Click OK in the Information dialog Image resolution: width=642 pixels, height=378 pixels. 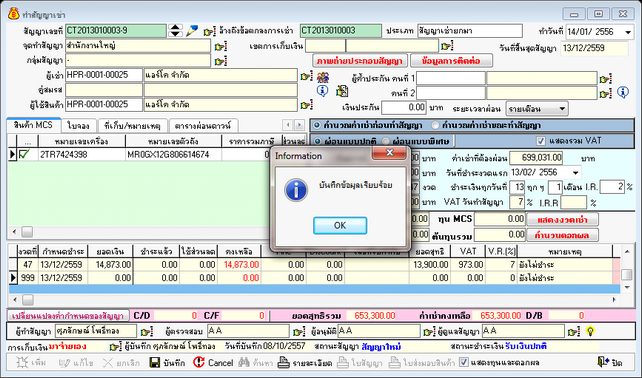[340, 226]
